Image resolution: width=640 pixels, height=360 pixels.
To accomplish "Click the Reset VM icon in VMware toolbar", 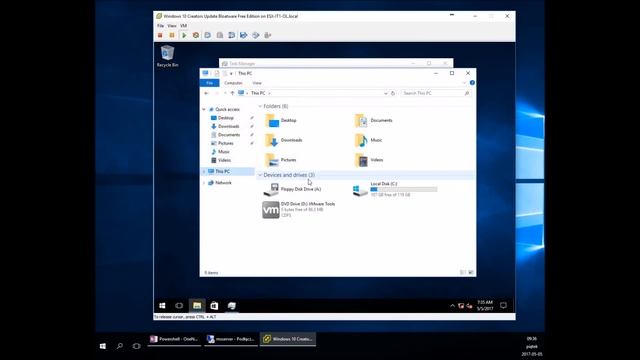I will (196, 36).
